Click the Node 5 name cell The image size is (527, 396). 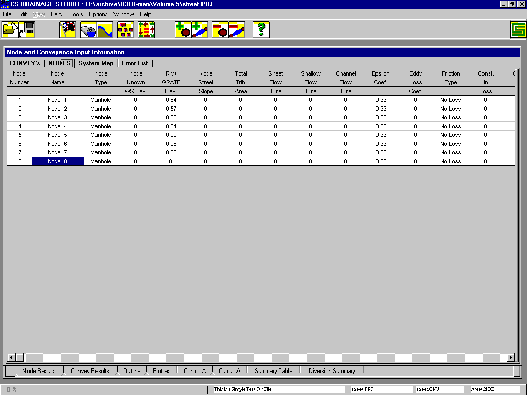click(58, 135)
